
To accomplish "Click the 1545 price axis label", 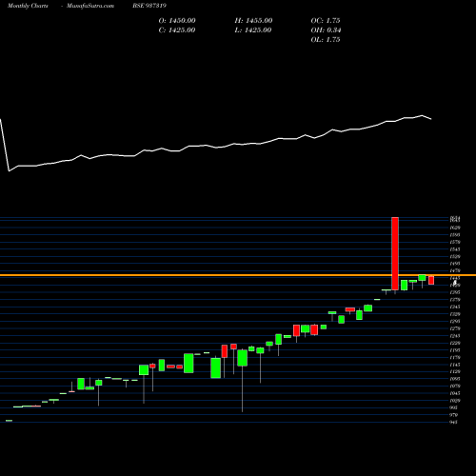I will click(x=455, y=249).
